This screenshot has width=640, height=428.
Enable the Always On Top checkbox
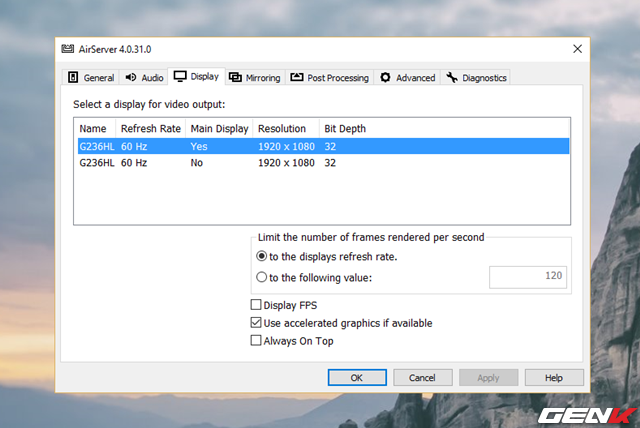coord(257,341)
